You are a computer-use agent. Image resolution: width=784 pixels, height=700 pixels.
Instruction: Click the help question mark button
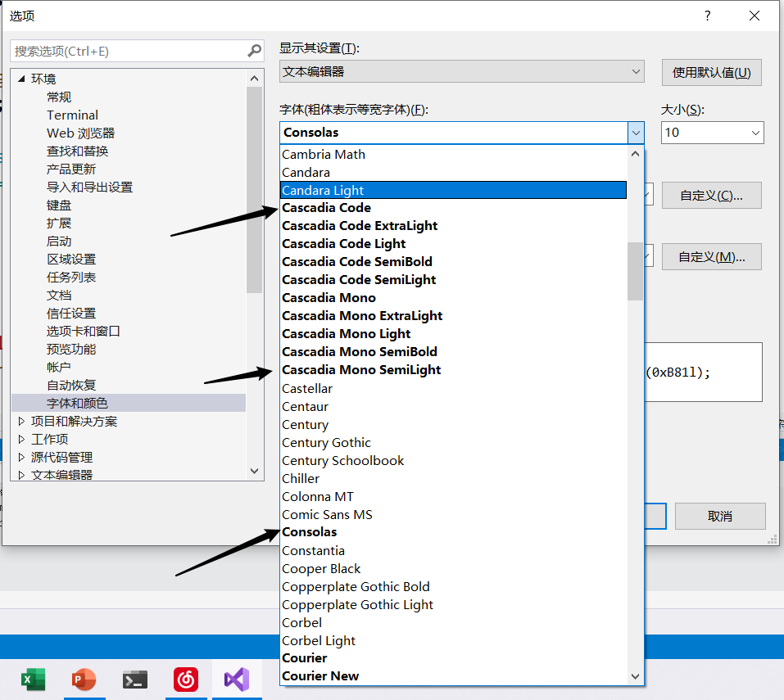708,16
